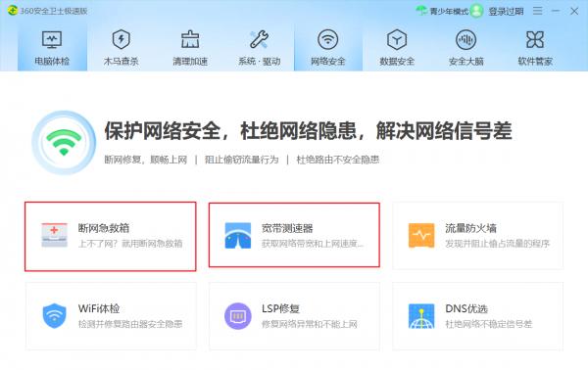
Task: Switch to the 木马查杀 tab label
Action: 122,61
